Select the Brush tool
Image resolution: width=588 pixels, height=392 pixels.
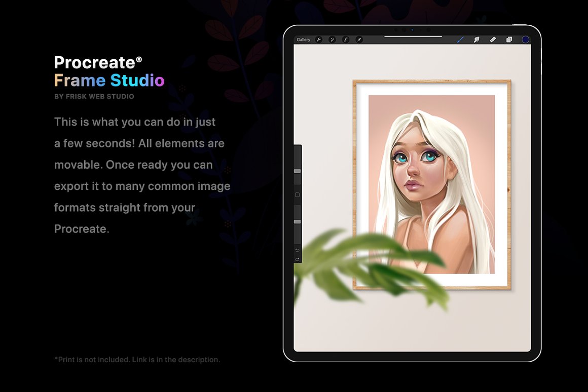(x=461, y=40)
